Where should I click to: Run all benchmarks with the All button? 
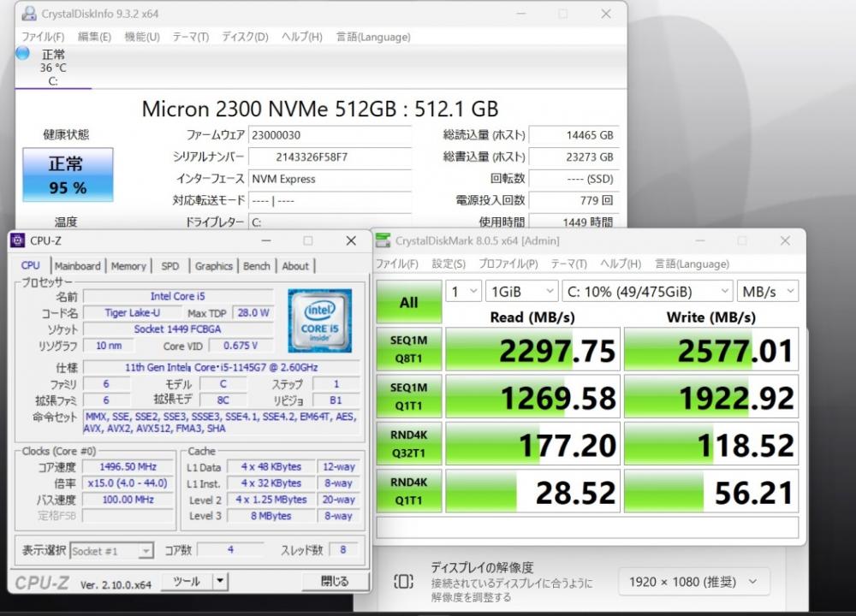click(x=409, y=302)
